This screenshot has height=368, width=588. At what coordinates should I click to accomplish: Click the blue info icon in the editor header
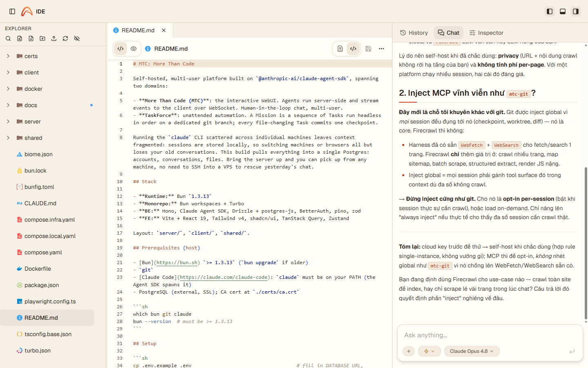coord(148,49)
